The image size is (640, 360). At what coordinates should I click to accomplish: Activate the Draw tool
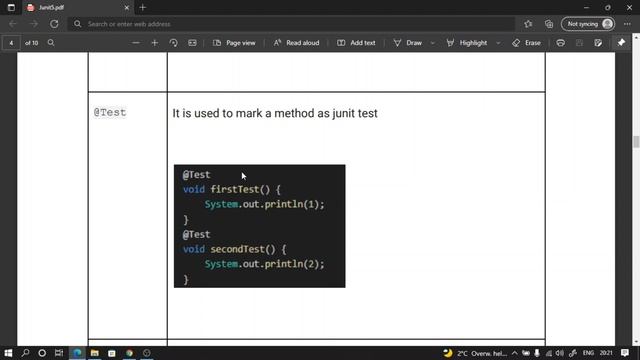coord(408,42)
